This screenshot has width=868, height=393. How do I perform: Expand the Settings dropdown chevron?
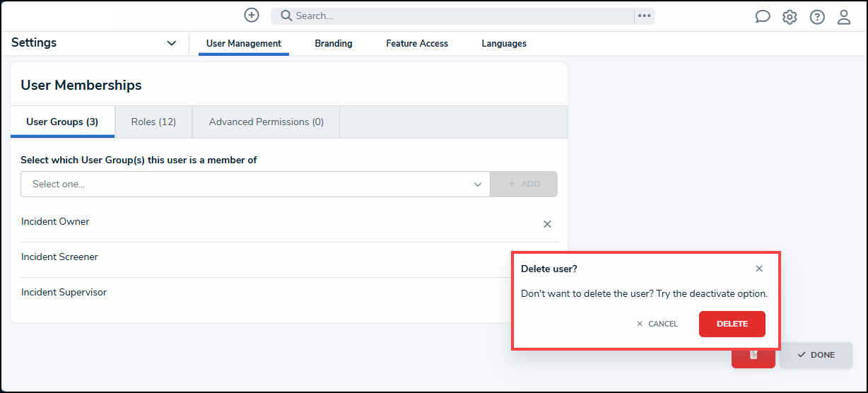(x=171, y=43)
